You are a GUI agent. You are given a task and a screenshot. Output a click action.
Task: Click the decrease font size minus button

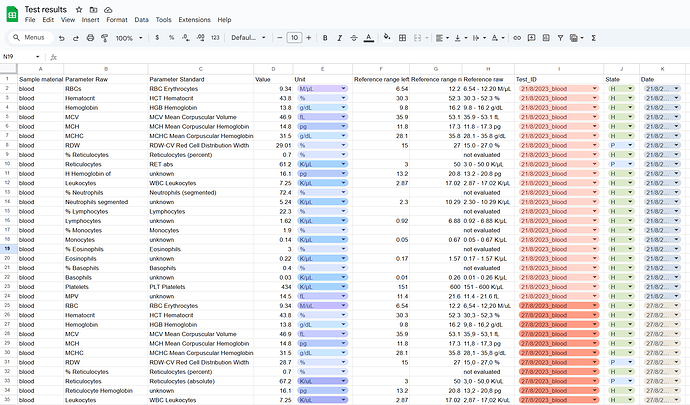click(279, 38)
